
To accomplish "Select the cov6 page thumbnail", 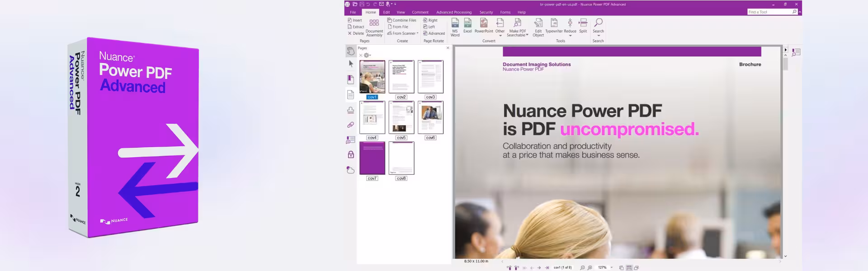I will tap(430, 117).
